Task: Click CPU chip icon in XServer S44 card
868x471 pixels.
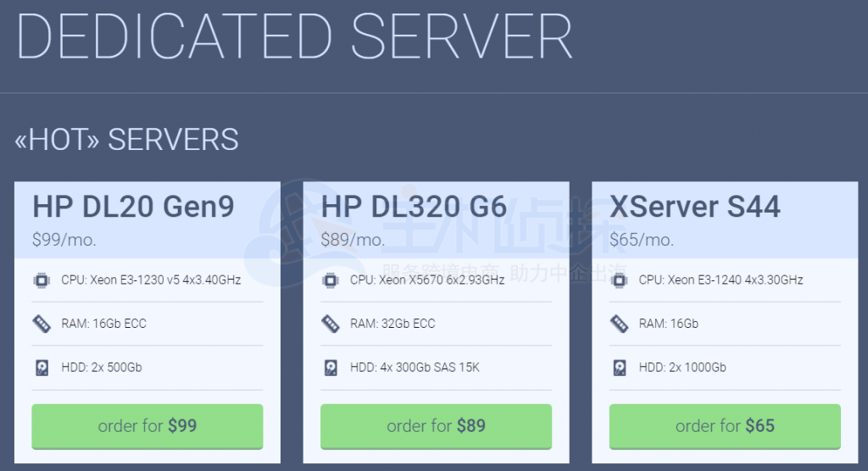Action: [620, 280]
